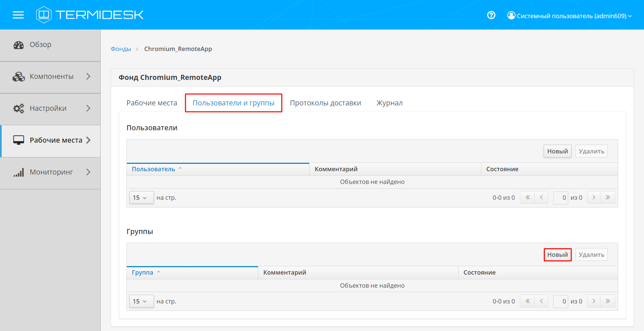644x331 pixels.
Task: Click the Фонды breadcrumb link
Action: pyautogui.click(x=121, y=49)
